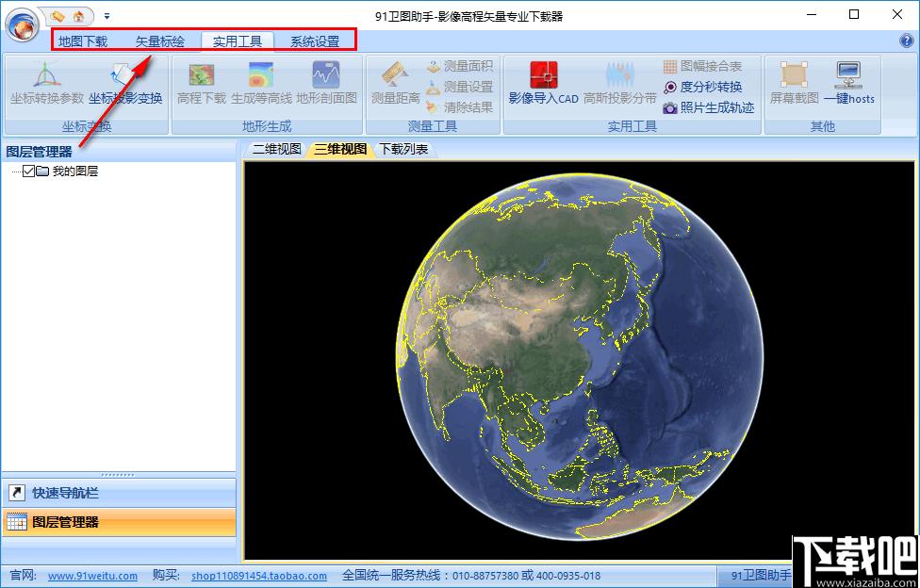Click the 官网 label in the status bar
Image resolution: width=920 pixels, height=588 pixels.
point(25,576)
